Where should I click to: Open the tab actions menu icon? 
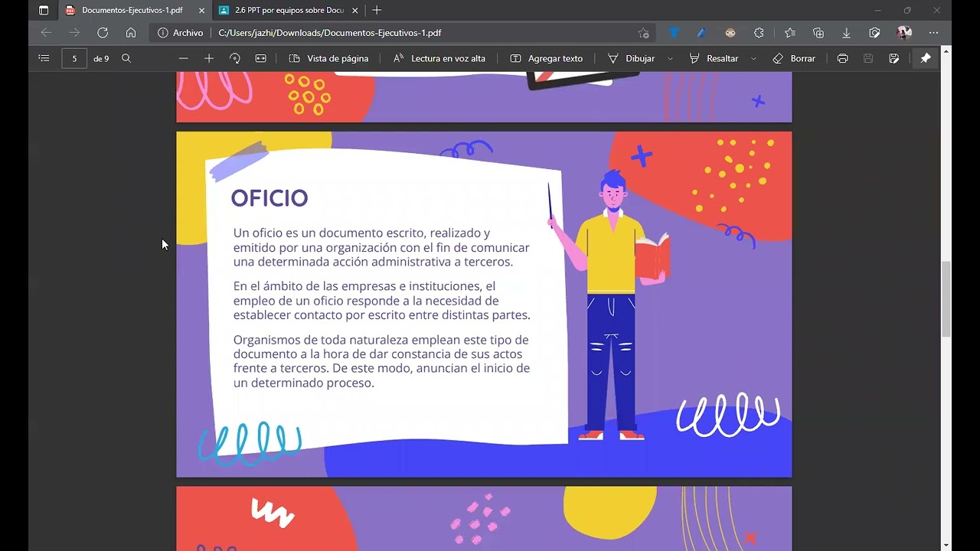click(x=44, y=11)
